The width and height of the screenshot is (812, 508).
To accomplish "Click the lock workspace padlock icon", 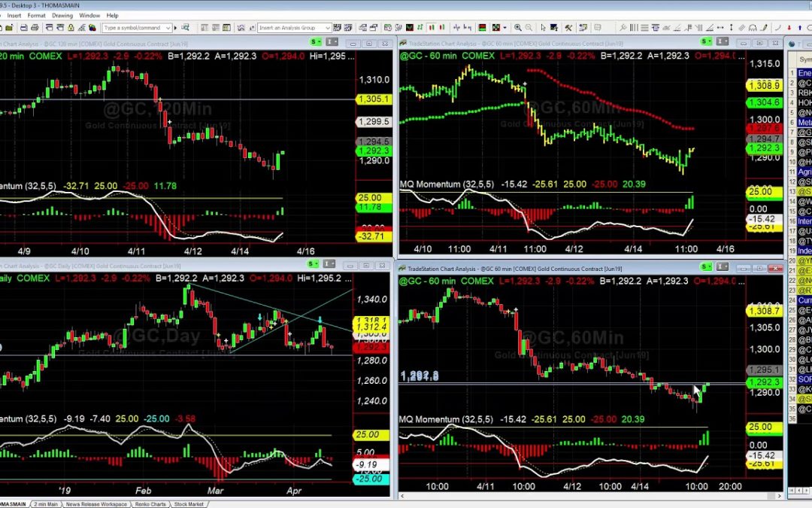I will point(71,28).
